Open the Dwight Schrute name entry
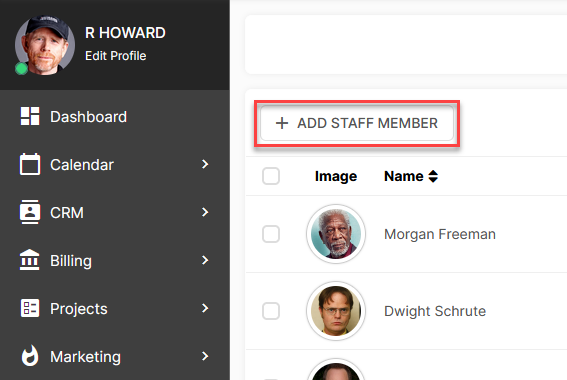Image resolution: width=567 pixels, height=380 pixels. (x=435, y=311)
